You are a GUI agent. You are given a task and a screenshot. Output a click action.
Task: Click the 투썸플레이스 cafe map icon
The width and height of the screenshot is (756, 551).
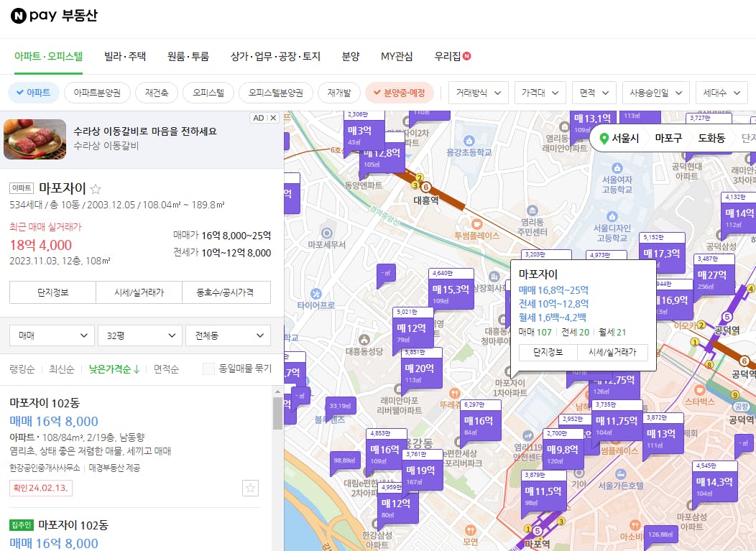pos(477,223)
